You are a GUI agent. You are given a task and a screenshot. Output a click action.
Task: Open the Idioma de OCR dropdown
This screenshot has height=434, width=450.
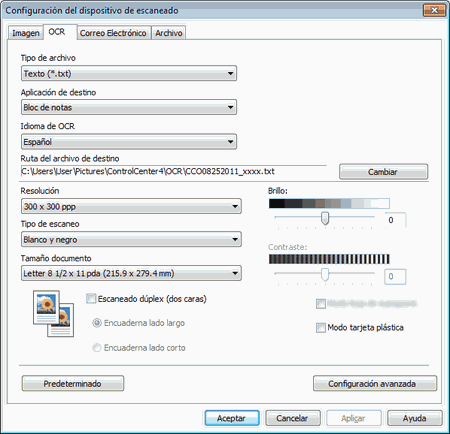click(129, 142)
